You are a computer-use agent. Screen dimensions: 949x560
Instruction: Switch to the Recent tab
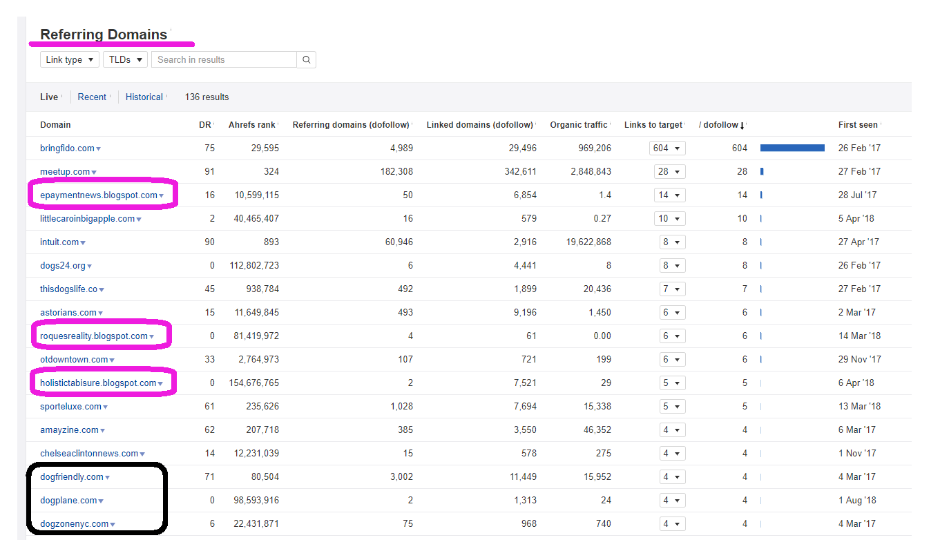(92, 97)
